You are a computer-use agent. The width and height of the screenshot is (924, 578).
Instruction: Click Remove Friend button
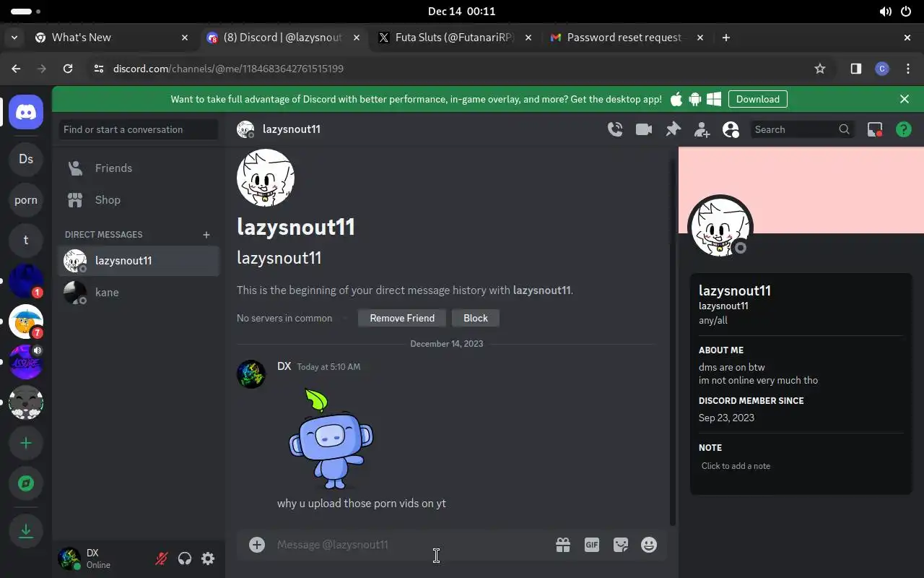[x=402, y=318]
